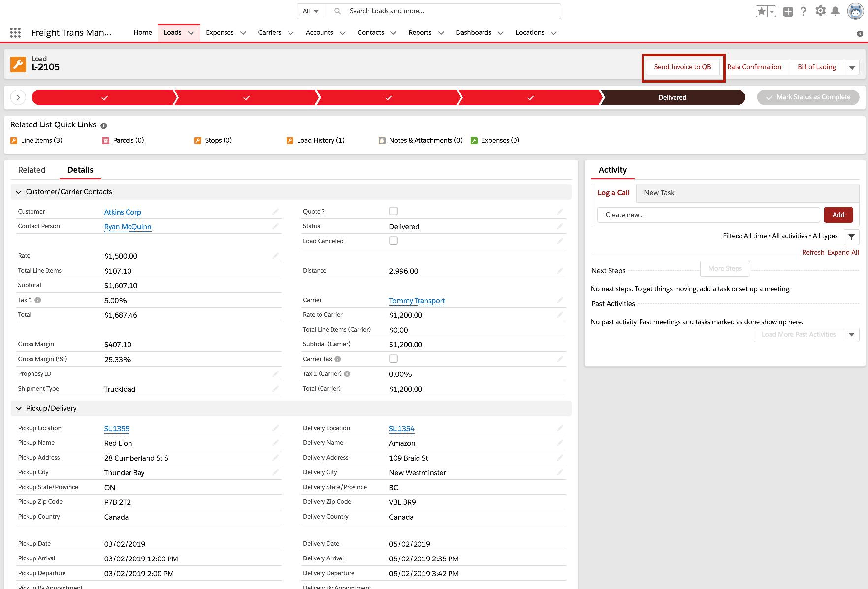Viewport: 868px width, 589px height.
Task: Click the Delivered stage in the path
Action: tap(672, 97)
